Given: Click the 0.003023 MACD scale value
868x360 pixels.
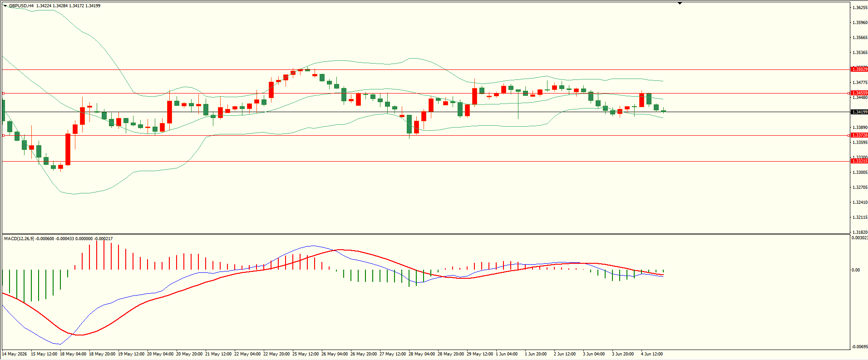Looking at the screenshot, I should pyautogui.click(x=860, y=238).
